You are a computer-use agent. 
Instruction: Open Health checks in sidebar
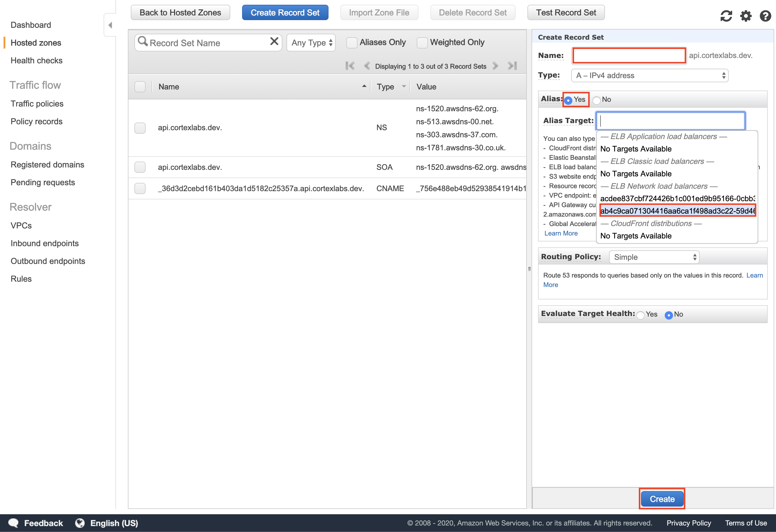click(x=36, y=60)
